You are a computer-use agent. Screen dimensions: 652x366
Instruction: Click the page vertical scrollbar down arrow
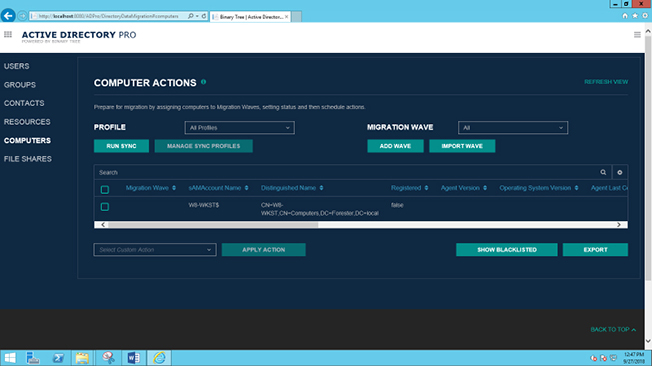(648, 341)
